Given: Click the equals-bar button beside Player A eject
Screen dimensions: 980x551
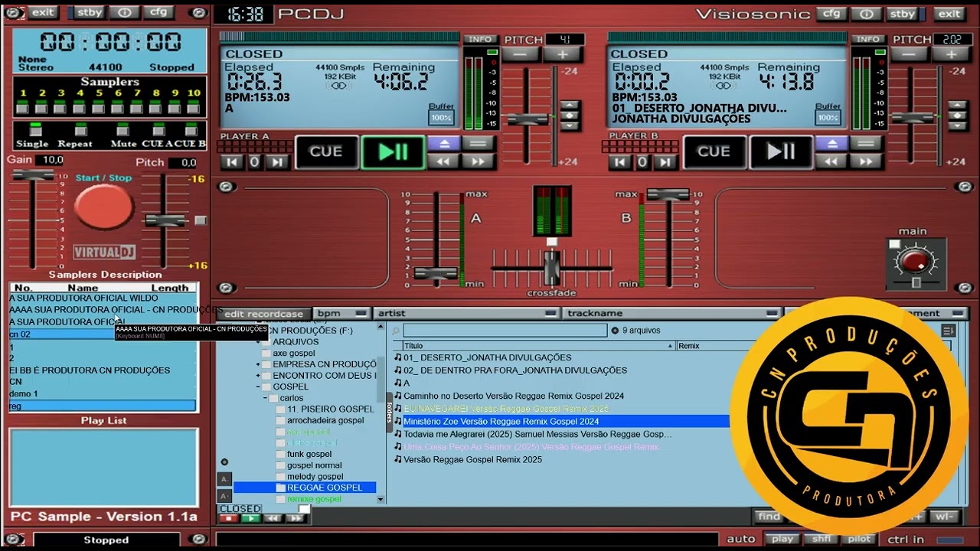Looking at the screenshot, I should pyautogui.click(x=478, y=143).
